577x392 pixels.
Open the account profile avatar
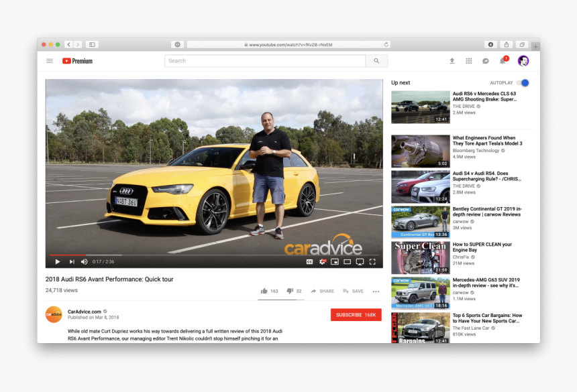click(x=523, y=60)
